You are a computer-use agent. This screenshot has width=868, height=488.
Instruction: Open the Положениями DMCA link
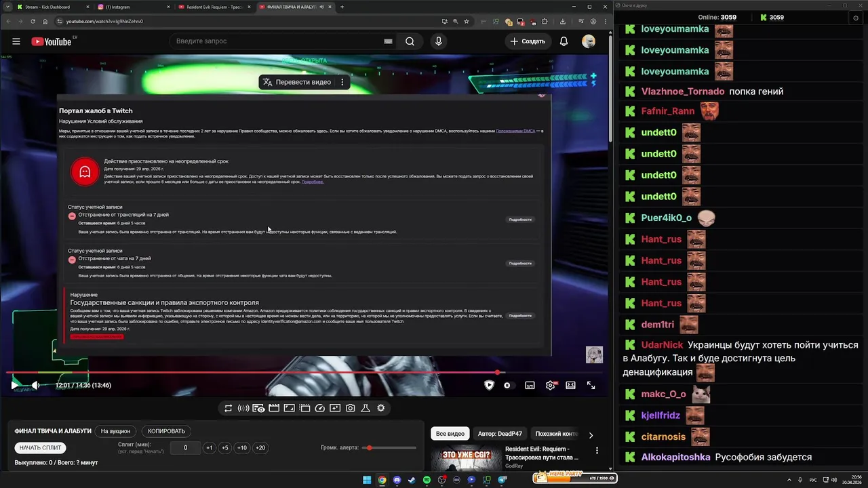515,131
